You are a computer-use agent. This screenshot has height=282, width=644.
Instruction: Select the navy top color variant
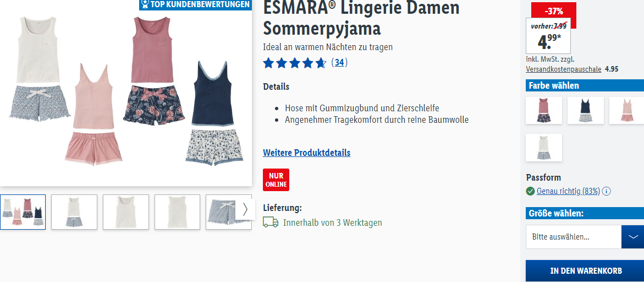tap(585, 110)
